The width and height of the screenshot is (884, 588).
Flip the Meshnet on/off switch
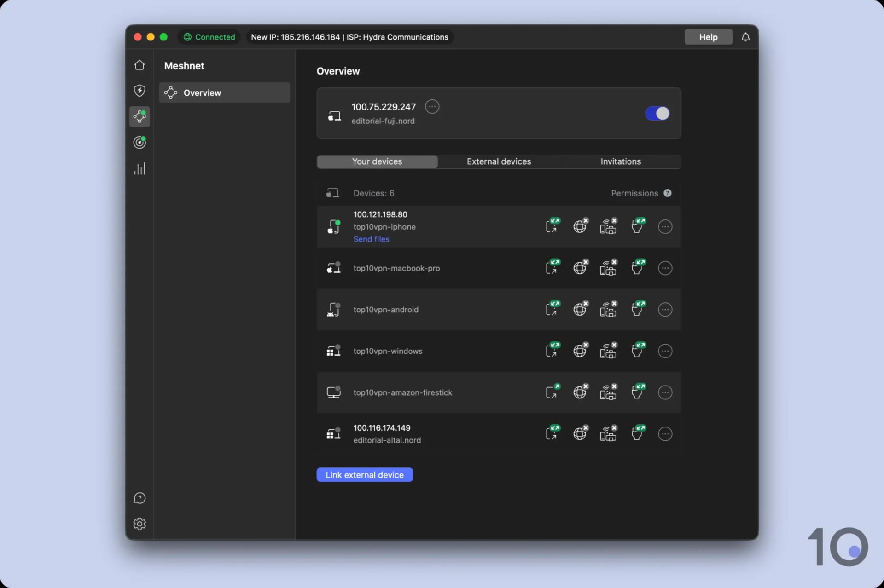click(657, 113)
